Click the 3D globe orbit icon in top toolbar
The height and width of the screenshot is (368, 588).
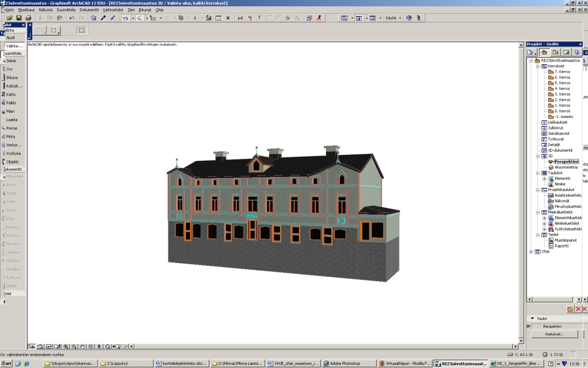(x=409, y=18)
